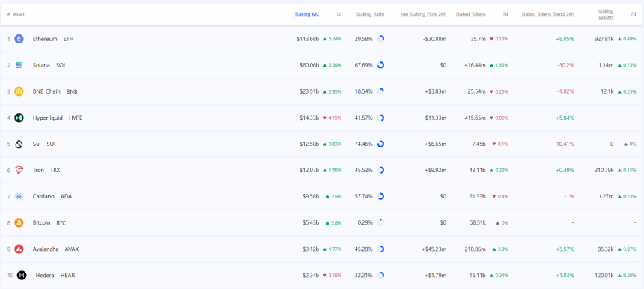The height and width of the screenshot is (289, 644).
Task: Click Ethereum's +8.05% staked tokens trend
Action: [565, 39]
